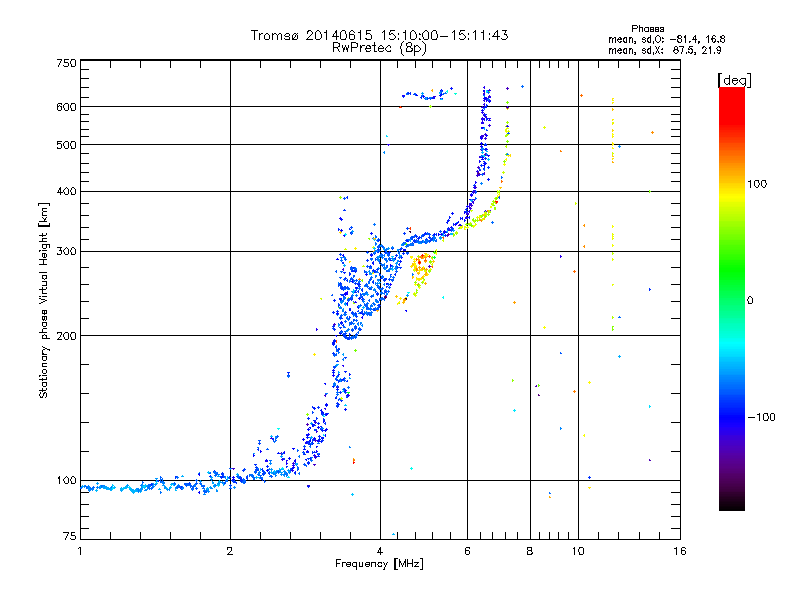Click the y-axis tick label "300"

66,251
